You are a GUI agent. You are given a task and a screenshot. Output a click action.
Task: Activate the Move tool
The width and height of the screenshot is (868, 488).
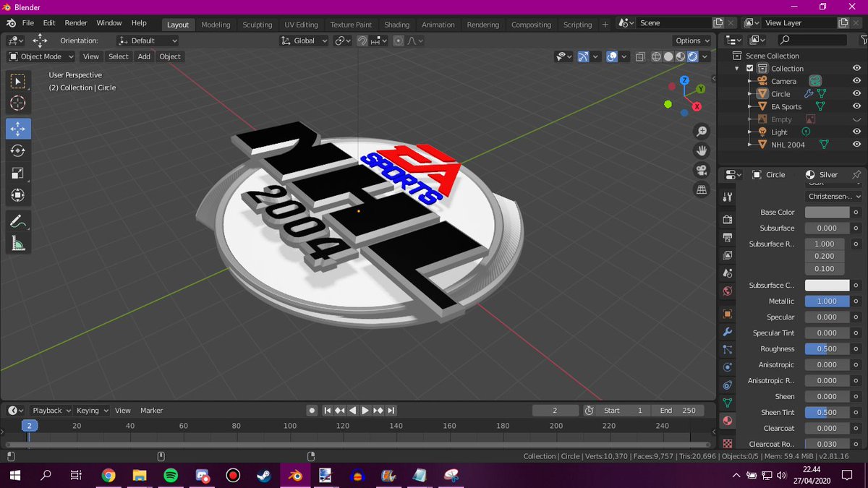18,129
